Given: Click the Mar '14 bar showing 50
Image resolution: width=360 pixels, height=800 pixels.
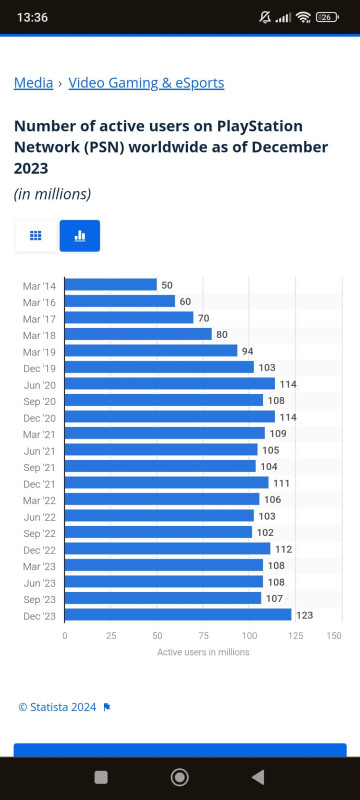Looking at the screenshot, I should point(111,285).
